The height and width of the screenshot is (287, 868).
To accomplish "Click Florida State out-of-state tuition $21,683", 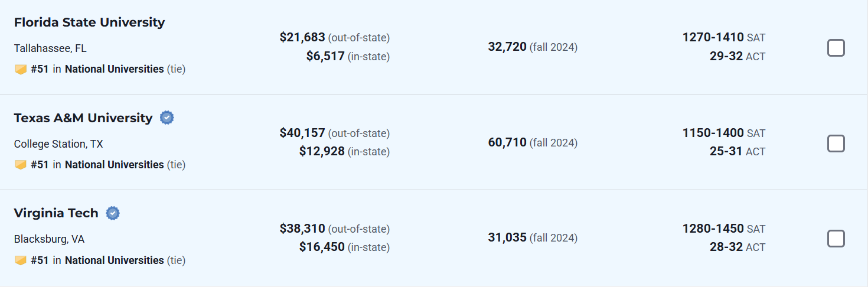I will pyautogui.click(x=302, y=37).
